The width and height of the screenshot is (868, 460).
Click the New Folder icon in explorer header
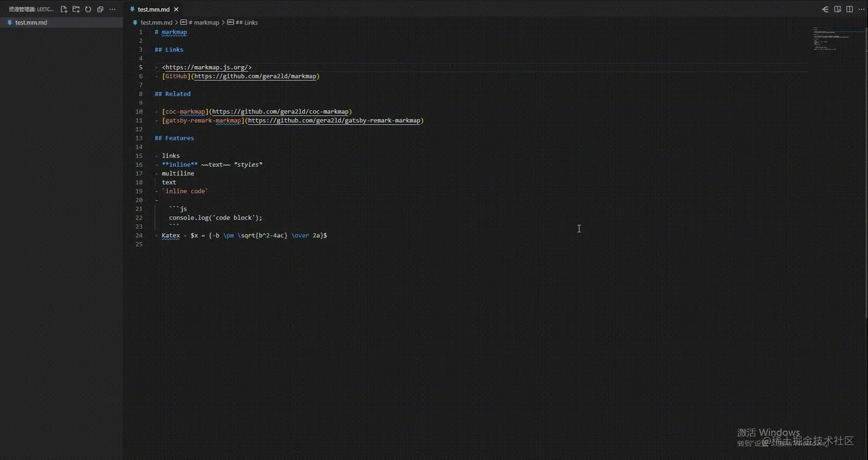(x=76, y=9)
